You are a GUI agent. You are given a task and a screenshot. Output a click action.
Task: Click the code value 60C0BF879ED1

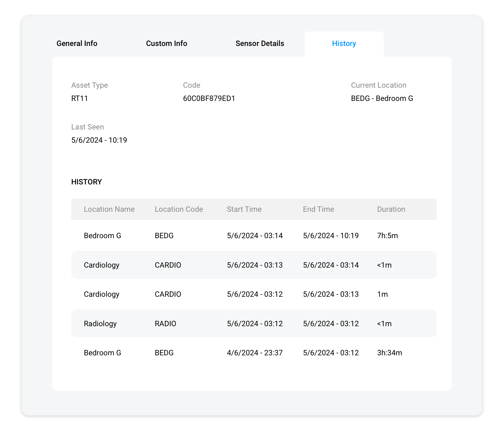coord(209,98)
